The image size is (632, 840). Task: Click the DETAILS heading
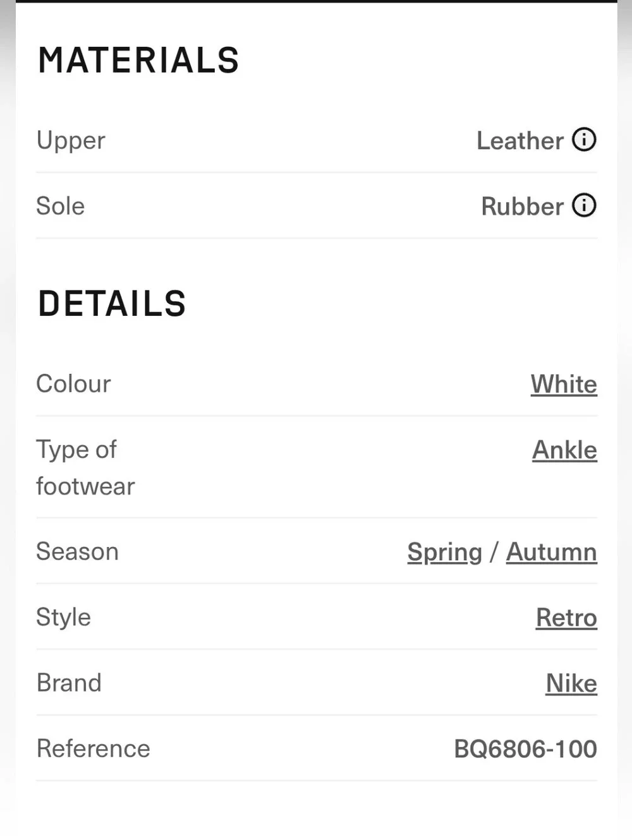[x=112, y=304]
